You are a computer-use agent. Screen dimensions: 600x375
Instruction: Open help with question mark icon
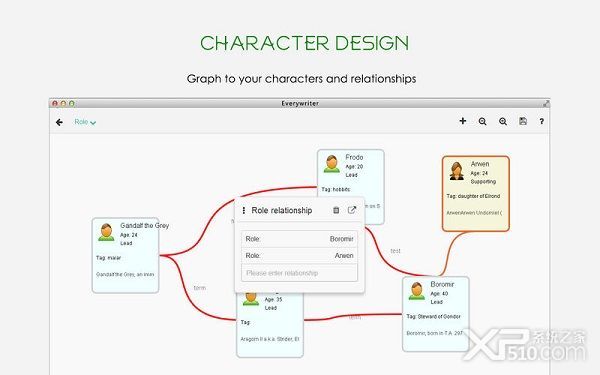[x=541, y=121]
